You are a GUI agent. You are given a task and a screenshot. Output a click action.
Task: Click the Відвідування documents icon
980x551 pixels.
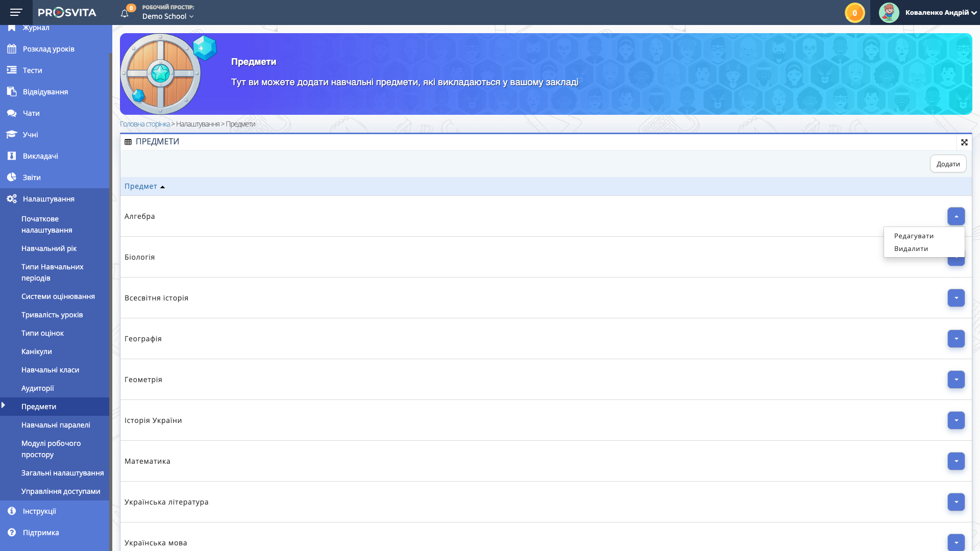(12, 92)
